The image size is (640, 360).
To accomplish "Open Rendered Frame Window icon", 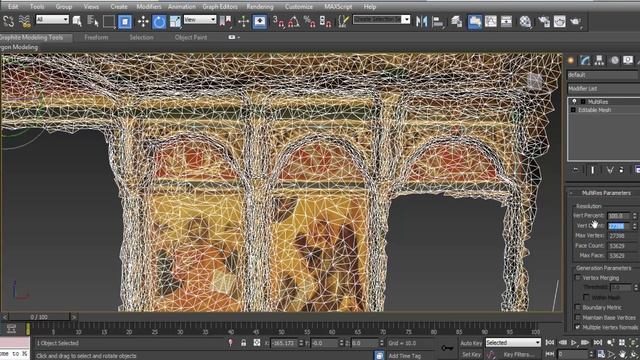I will pos(560,21).
